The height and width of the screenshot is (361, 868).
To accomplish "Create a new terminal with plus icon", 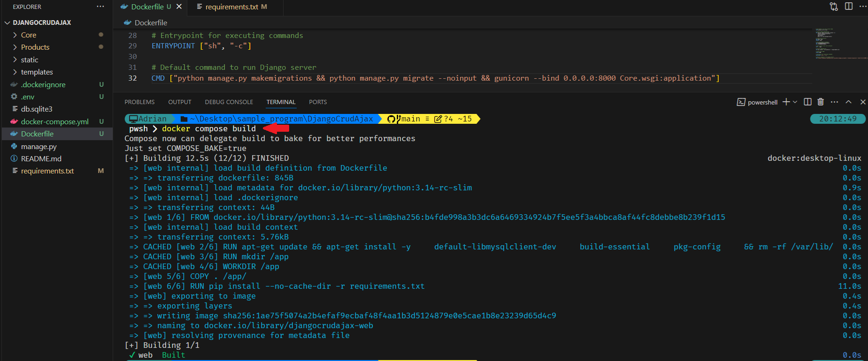I will [786, 102].
